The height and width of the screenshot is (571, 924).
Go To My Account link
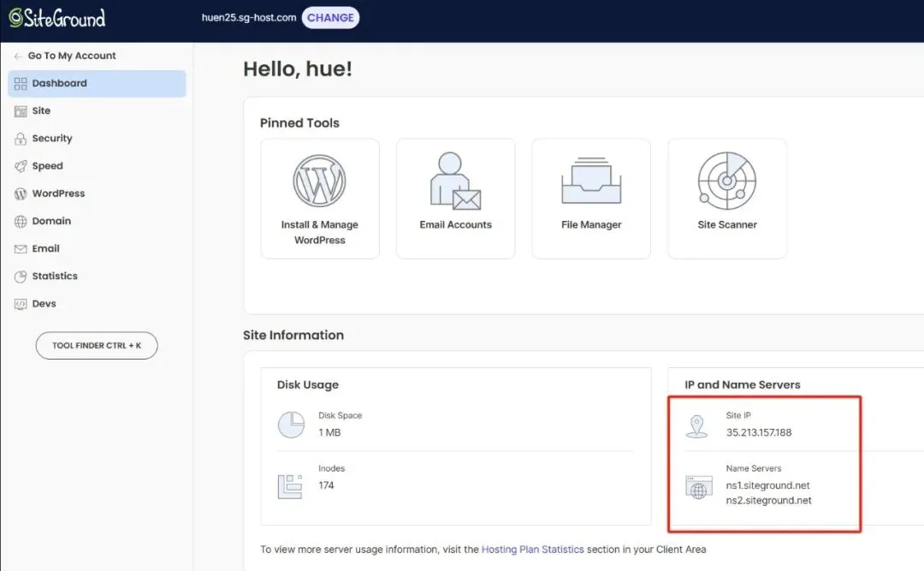click(72, 56)
